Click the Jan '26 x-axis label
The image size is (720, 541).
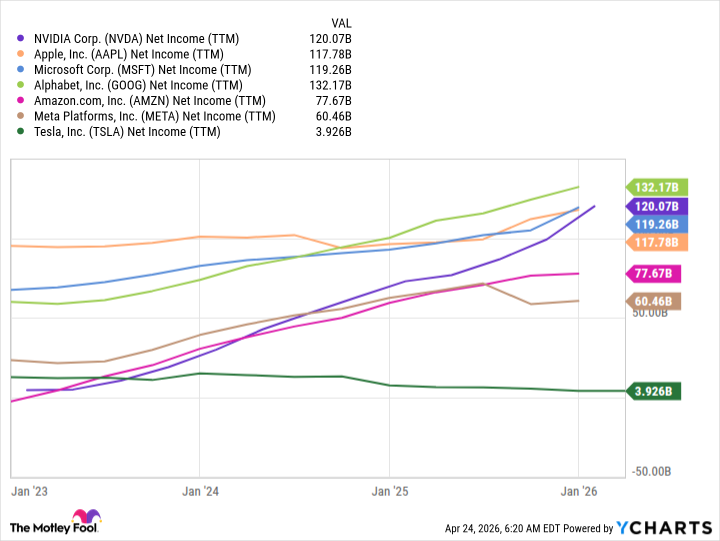point(578,491)
